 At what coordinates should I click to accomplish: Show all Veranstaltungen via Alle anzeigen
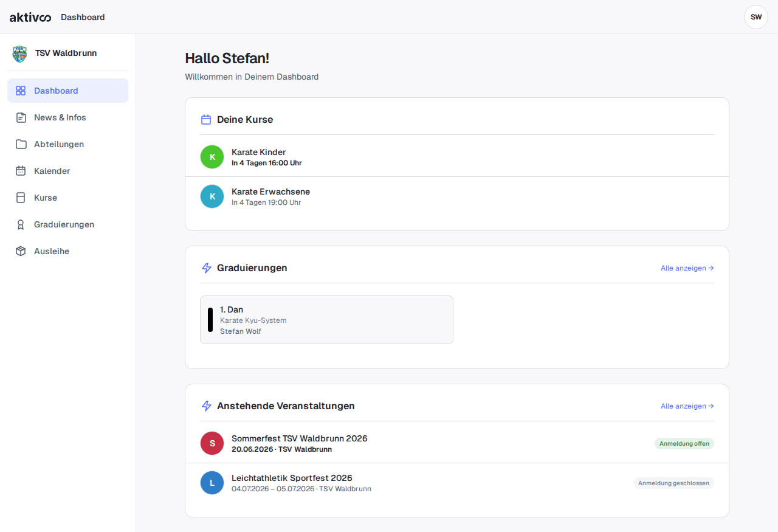pos(687,406)
